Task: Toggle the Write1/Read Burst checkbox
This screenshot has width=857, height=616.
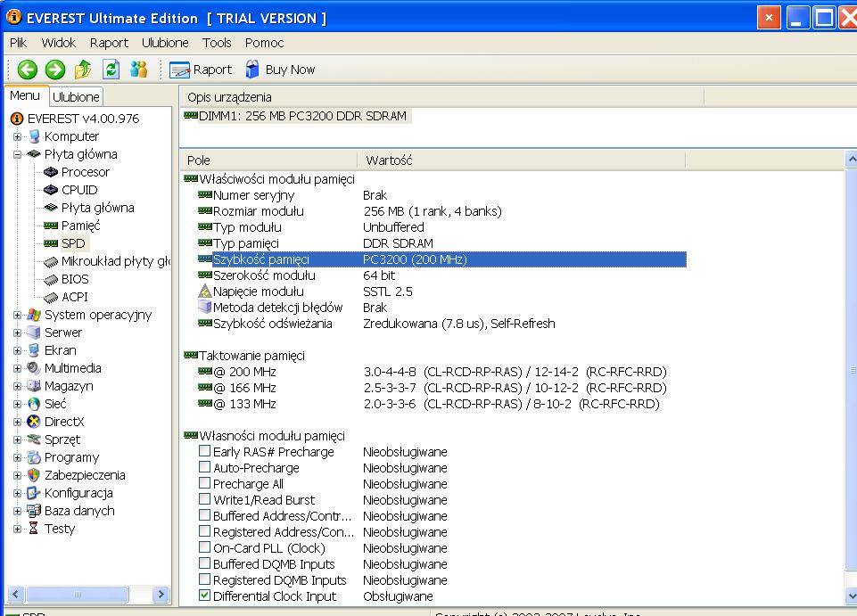Action: pos(204,499)
